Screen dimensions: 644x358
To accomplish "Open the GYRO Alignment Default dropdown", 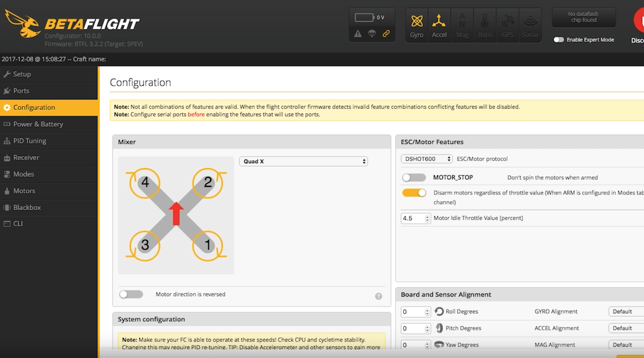I will click(x=626, y=311).
